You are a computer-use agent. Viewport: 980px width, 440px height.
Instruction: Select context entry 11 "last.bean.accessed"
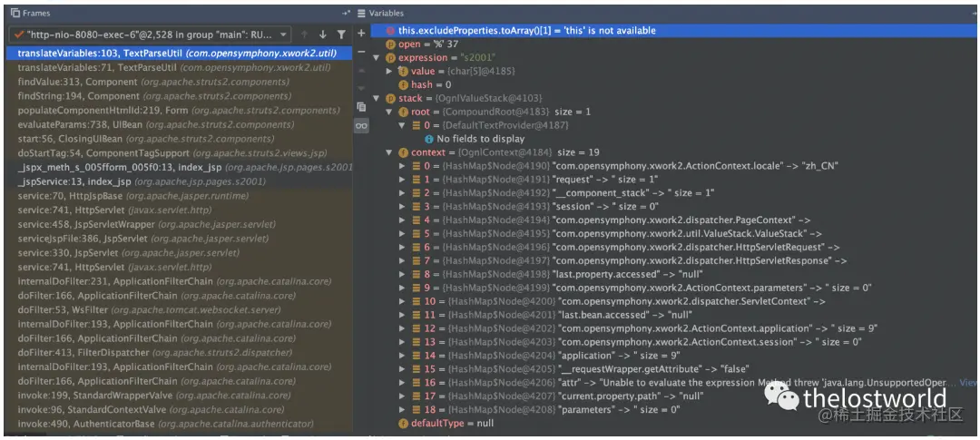point(674,315)
